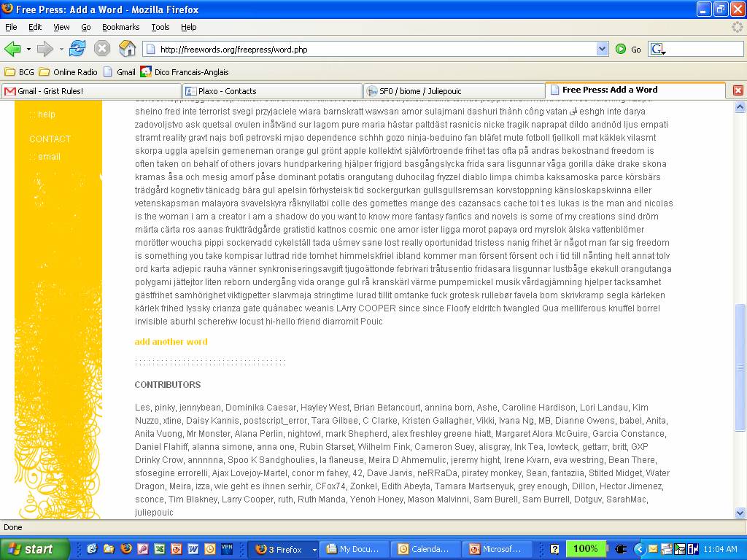Launch Word from the quick launch bar
Screen dimensions: 747x560
[x=193, y=549]
